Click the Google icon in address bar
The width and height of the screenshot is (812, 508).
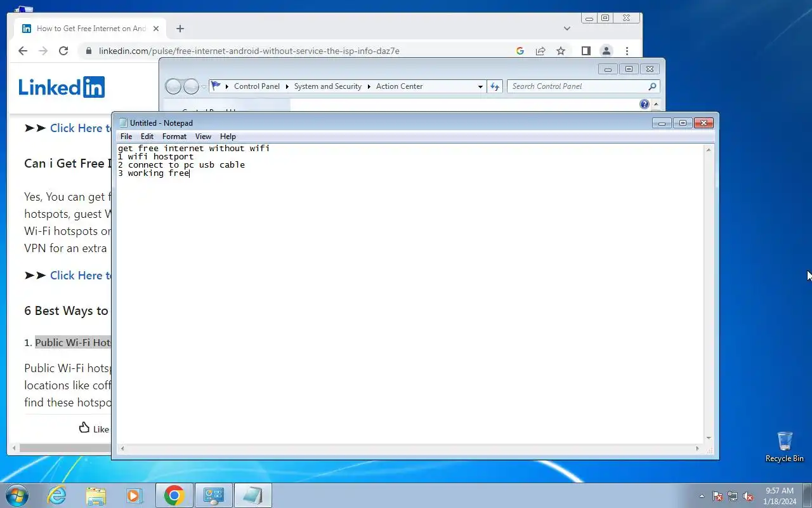[520, 51]
